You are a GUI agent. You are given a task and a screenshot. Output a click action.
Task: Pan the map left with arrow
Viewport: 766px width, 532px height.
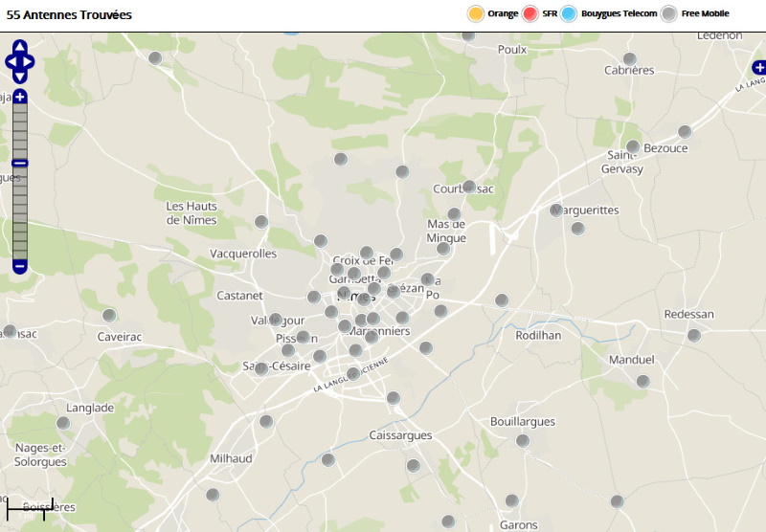point(10,62)
